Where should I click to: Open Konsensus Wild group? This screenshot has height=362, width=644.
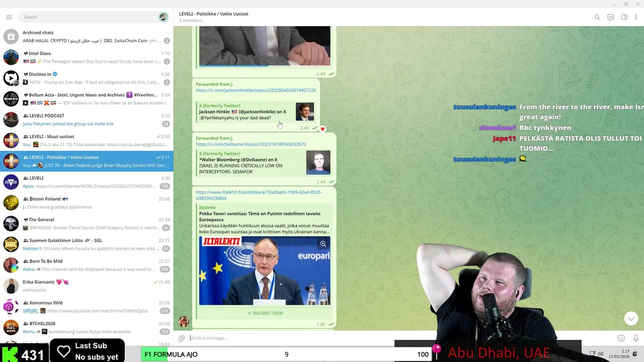tap(87, 307)
